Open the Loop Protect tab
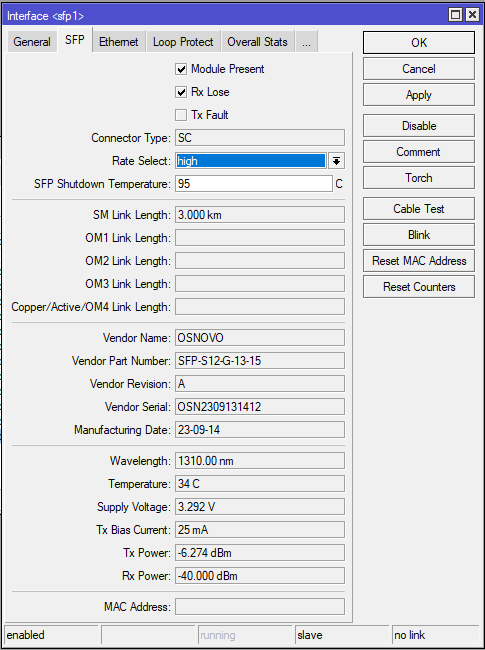485x650 pixels. [183, 42]
